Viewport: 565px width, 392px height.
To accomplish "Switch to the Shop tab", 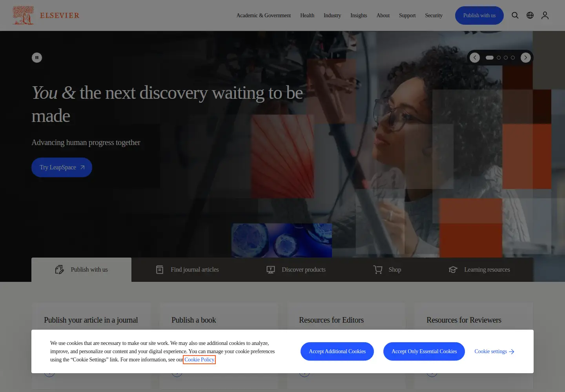I will [x=387, y=270].
